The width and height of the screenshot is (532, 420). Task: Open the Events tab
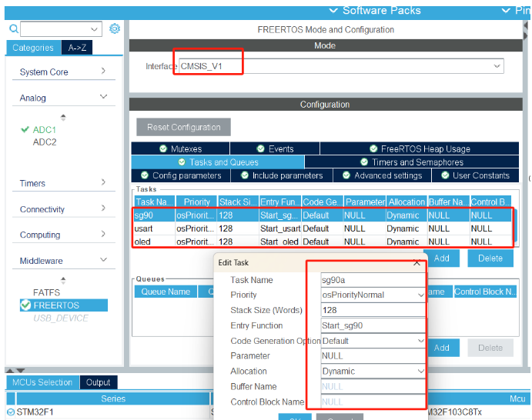[275, 148]
